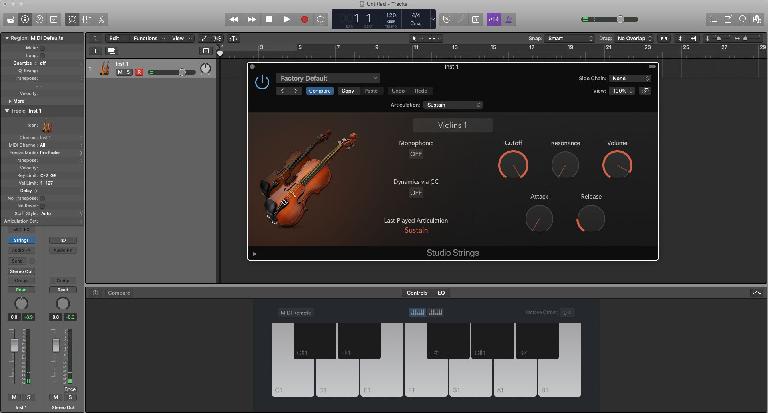The height and width of the screenshot is (413, 768).
Task: Click the duplicate track button
Action: [112, 51]
